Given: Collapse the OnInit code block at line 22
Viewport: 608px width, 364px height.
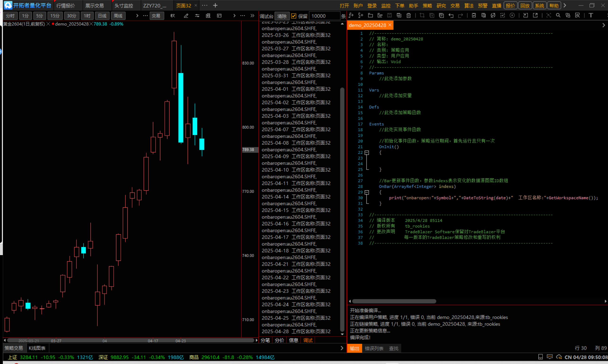Looking at the screenshot, I should coord(367,153).
